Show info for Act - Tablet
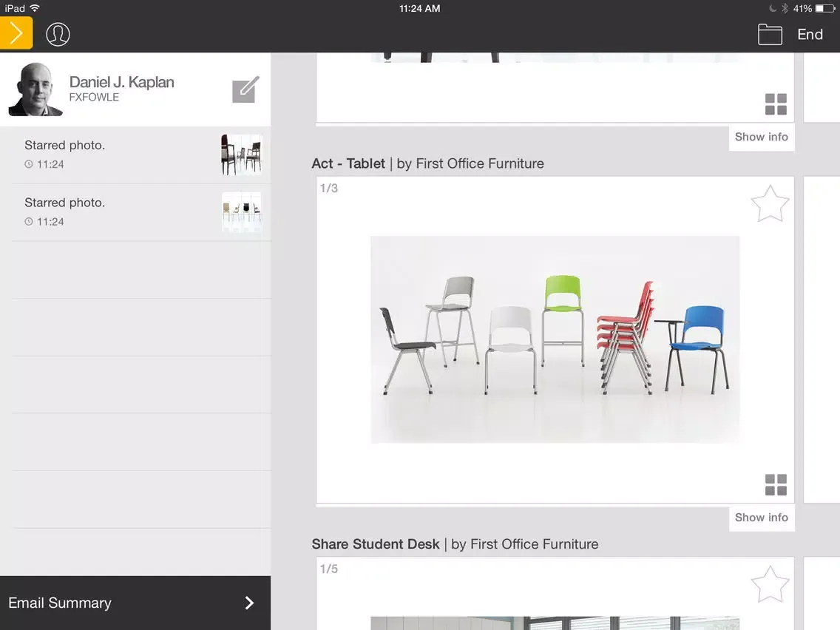Screen dimensions: 840x630 coord(761,518)
